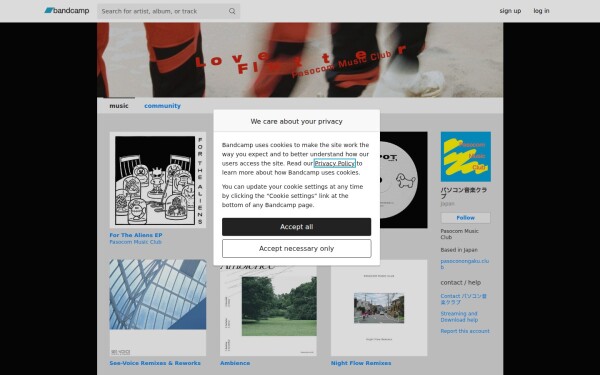600x375 pixels.
Task: Open Streaming and Download help
Action: click(459, 316)
